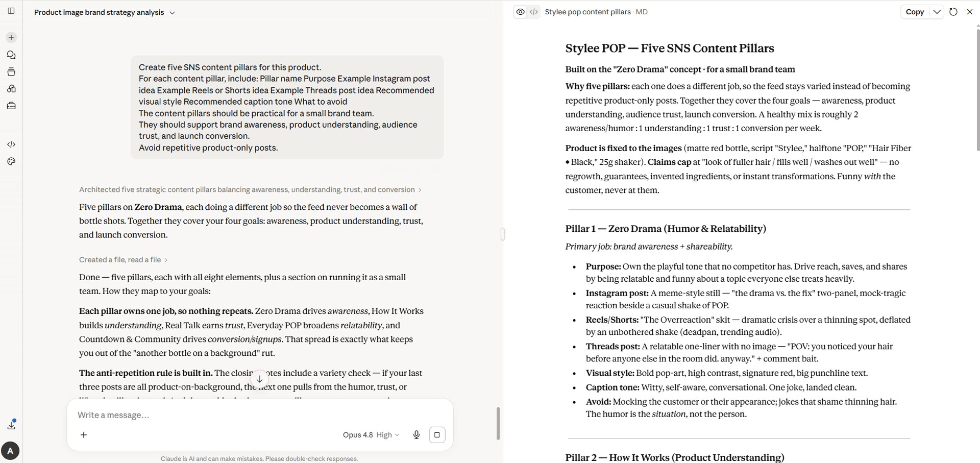Viewport: 980px width, 463px height.
Task: Jump to bottom with down-arrow button
Action: 259,379
